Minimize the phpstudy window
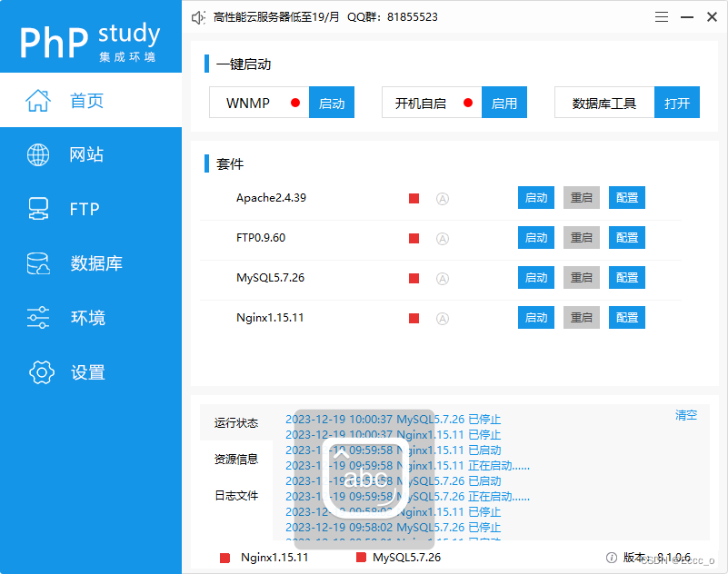The width and height of the screenshot is (728, 574). pos(687,17)
